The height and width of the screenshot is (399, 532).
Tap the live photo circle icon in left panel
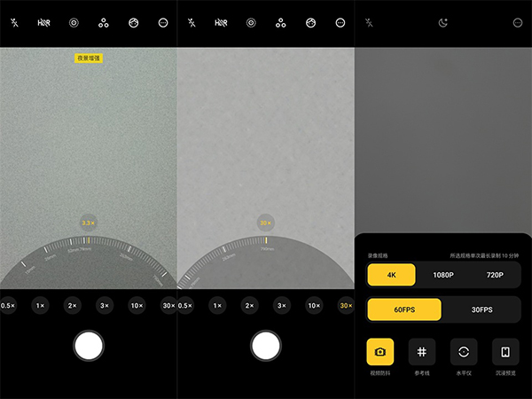point(74,23)
